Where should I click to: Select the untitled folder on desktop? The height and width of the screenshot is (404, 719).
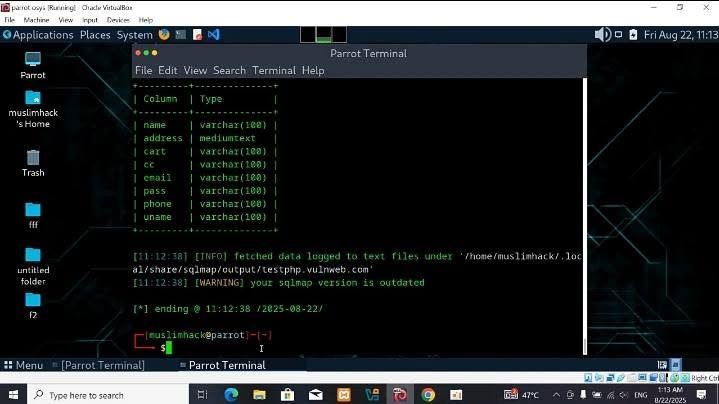[x=33, y=266]
